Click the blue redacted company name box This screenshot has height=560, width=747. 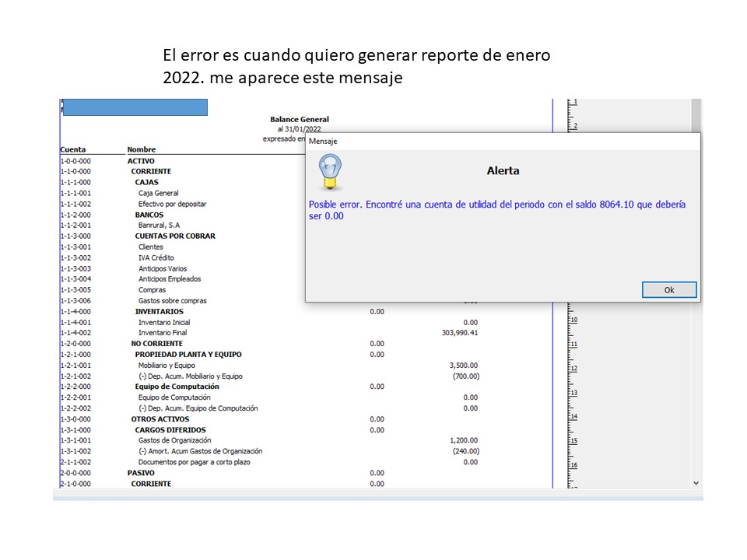point(135,107)
